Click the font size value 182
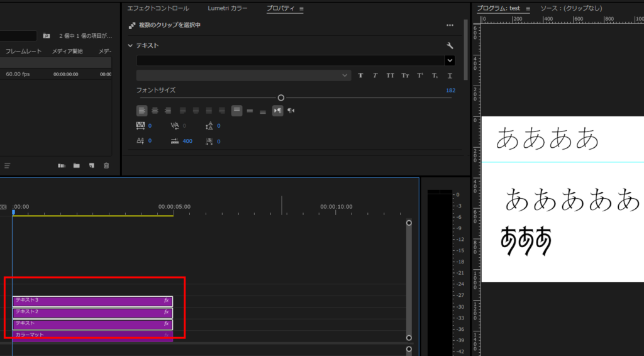This screenshot has width=644, height=356. click(450, 91)
